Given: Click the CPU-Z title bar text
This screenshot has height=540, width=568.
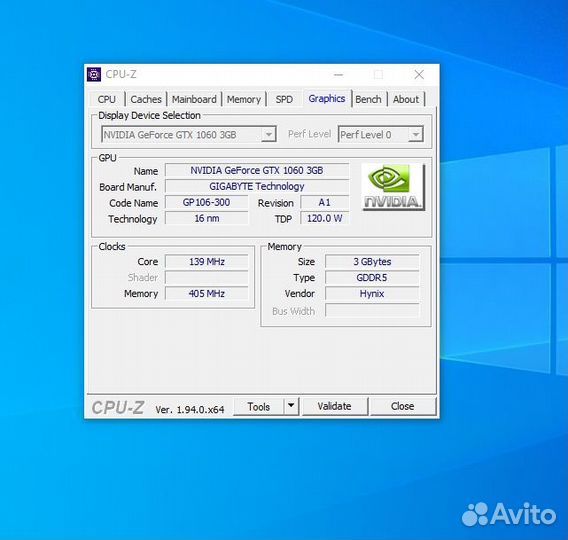Looking at the screenshot, I should pyautogui.click(x=121, y=74).
